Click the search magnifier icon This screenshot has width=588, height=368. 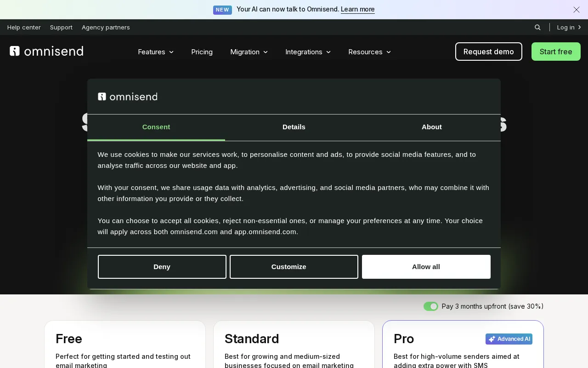coord(537,27)
